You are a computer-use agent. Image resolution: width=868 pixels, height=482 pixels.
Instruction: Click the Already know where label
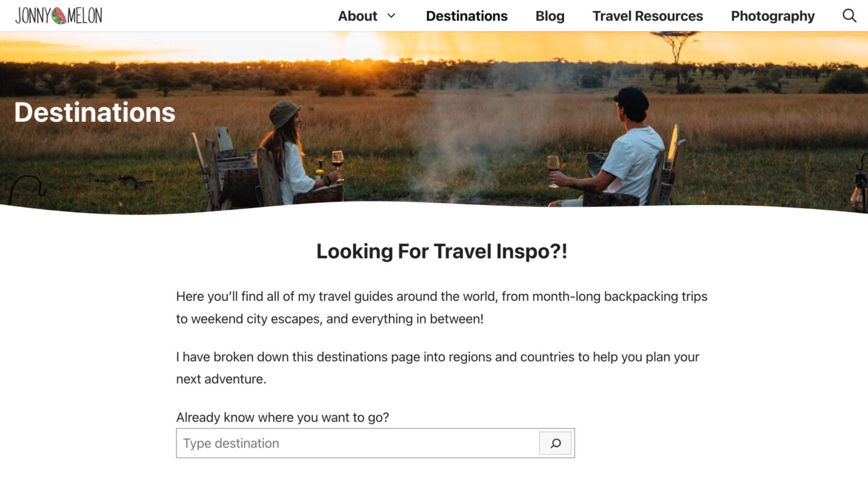pos(283,417)
